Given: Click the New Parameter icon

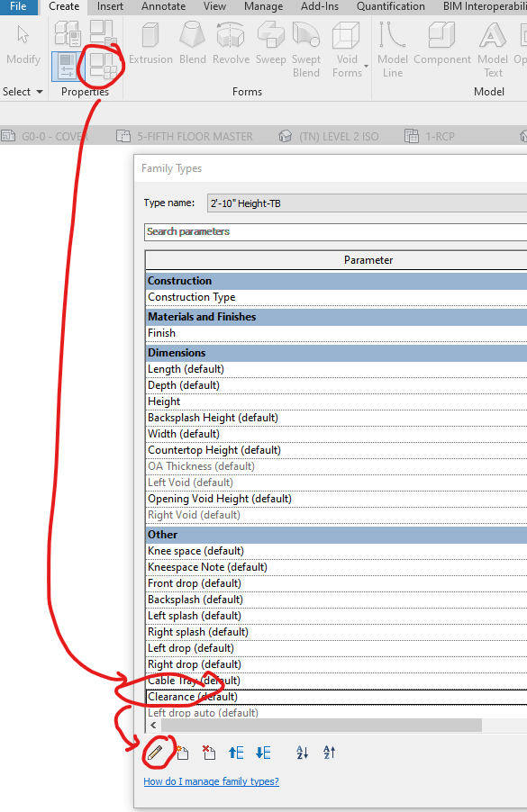Looking at the screenshot, I should 182,753.
